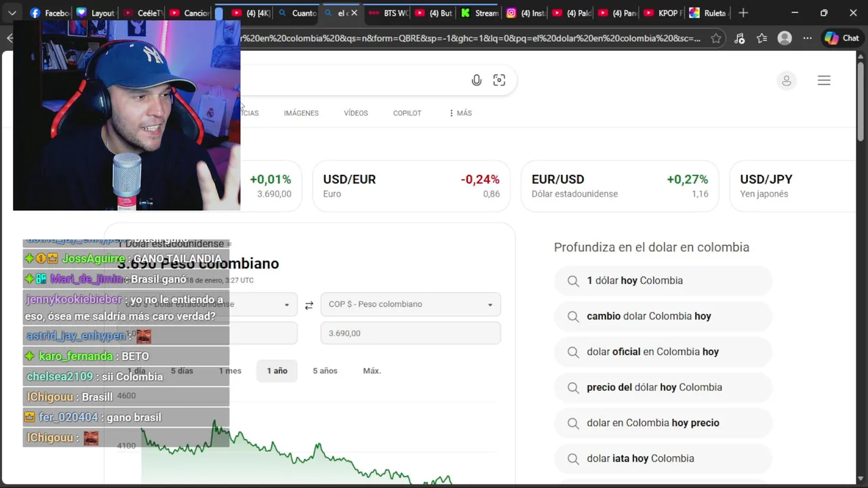Screen dimensions: 868x488
Task: Switch to the Ruleta tab
Action: click(x=709, y=13)
